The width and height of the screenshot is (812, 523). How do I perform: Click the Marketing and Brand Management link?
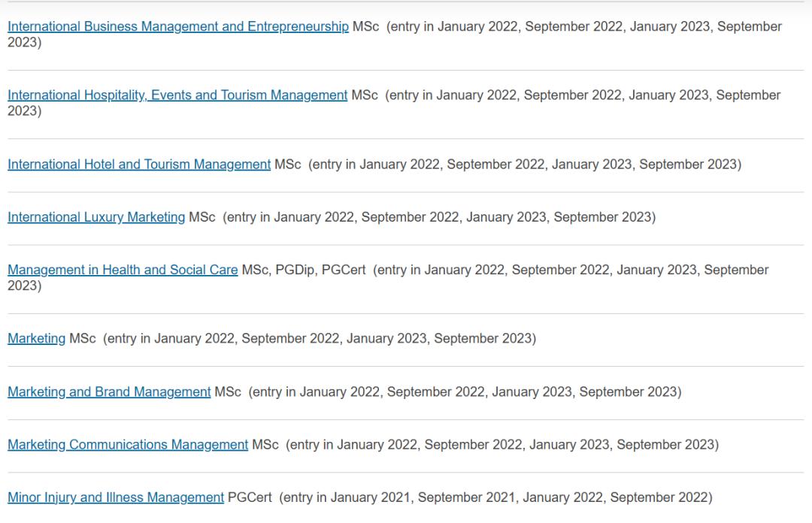click(x=109, y=391)
